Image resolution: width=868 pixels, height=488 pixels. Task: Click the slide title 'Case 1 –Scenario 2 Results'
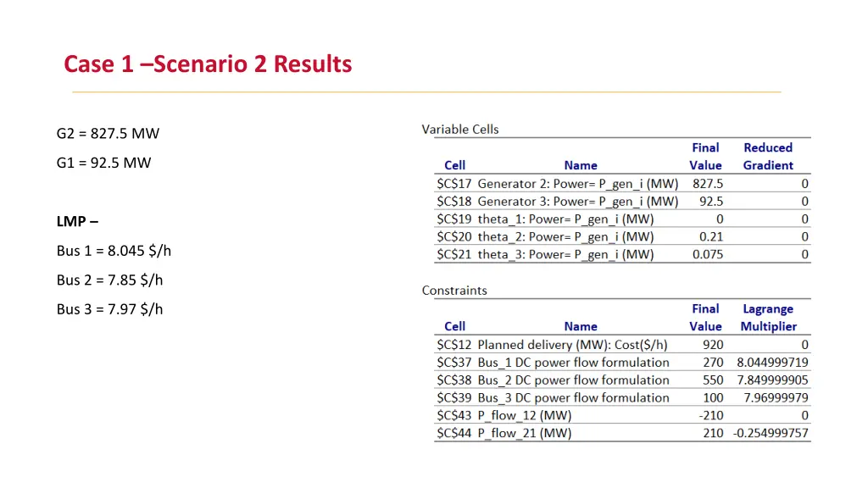208,64
